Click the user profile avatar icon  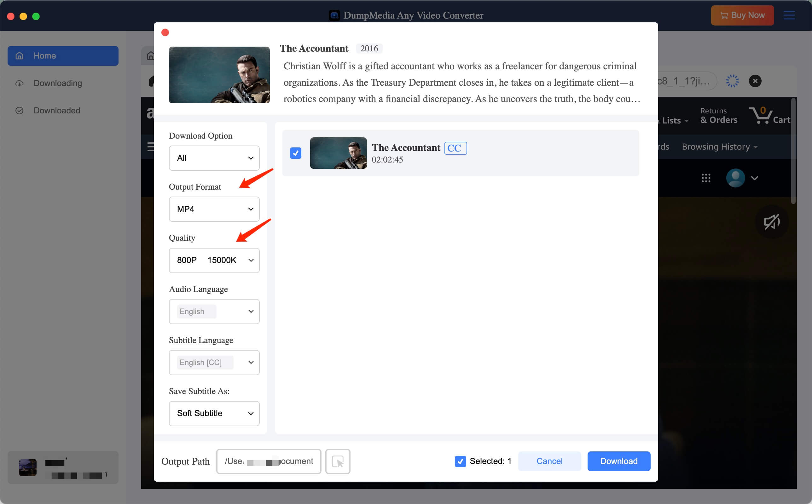point(735,178)
